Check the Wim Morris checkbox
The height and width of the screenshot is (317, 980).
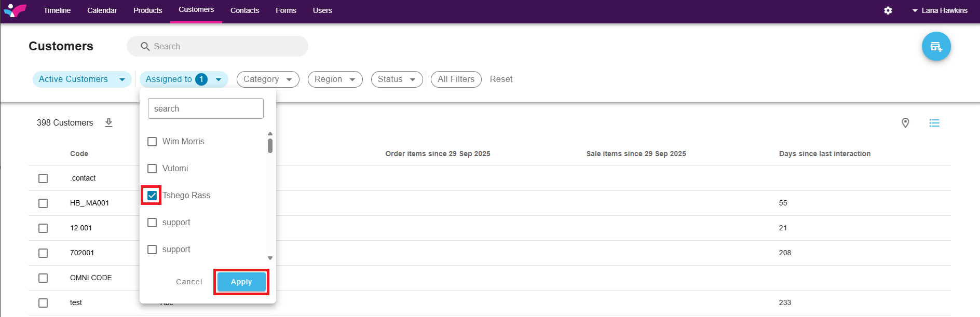pos(152,142)
